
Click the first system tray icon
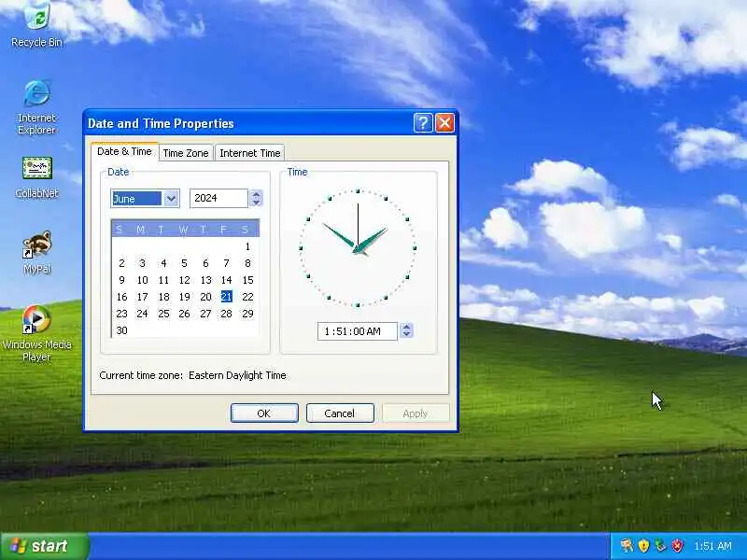click(627, 545)
